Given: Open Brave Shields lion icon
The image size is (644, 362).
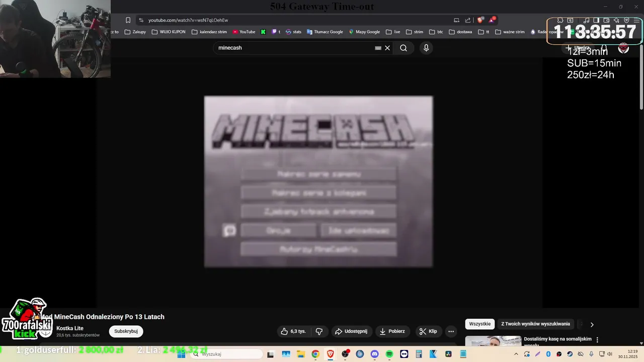Looking at the screenshot, I should pos(480,20).
